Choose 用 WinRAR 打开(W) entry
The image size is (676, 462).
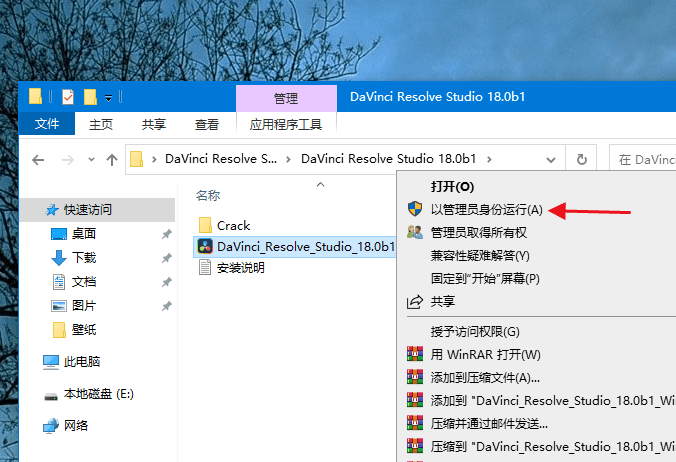[485, 354]
